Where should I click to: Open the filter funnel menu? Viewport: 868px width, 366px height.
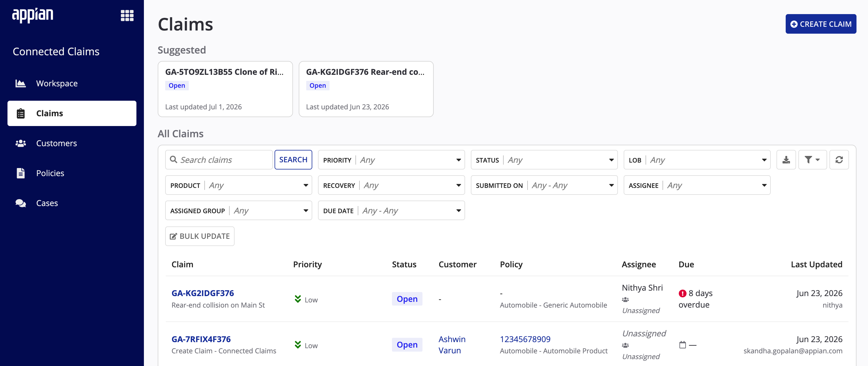point(812,160)
